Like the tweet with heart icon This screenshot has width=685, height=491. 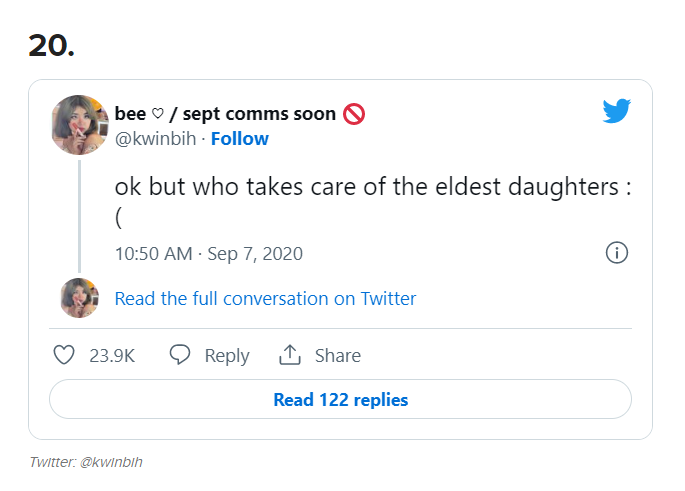[64, 355]
